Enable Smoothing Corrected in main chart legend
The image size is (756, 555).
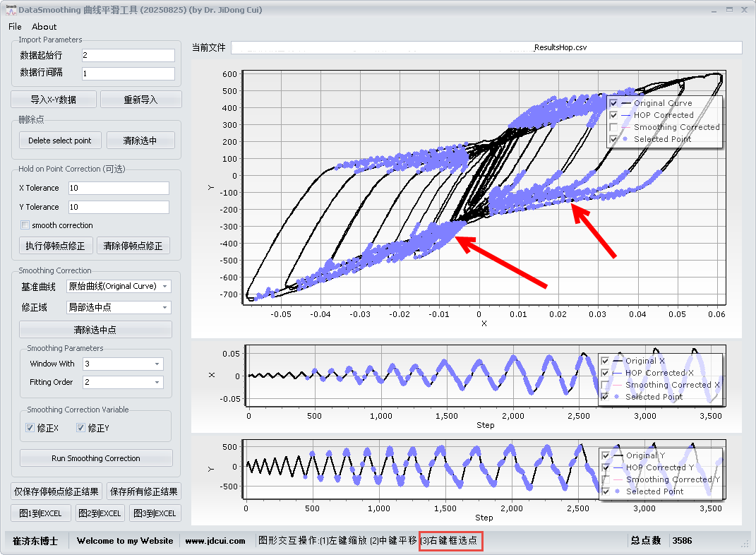click(x=614, y=127)
